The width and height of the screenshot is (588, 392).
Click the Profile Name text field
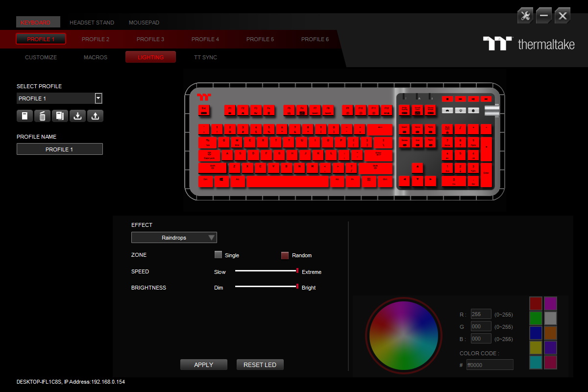60,149
